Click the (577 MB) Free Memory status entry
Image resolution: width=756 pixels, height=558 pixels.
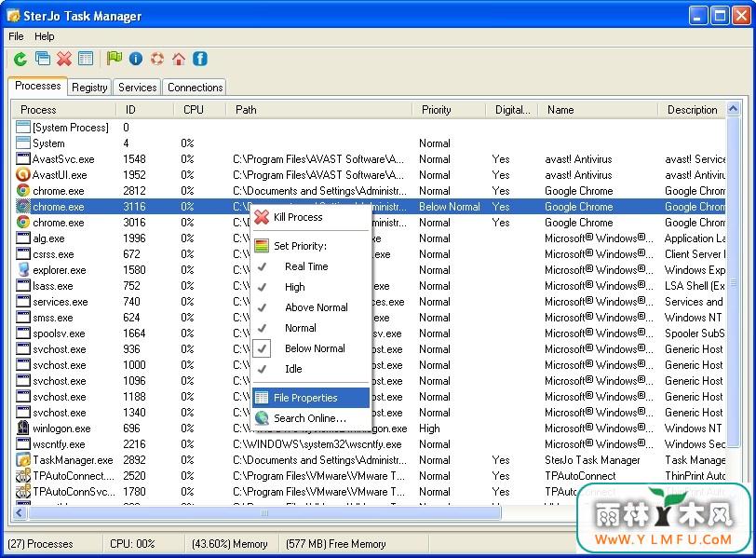point(335,544)
